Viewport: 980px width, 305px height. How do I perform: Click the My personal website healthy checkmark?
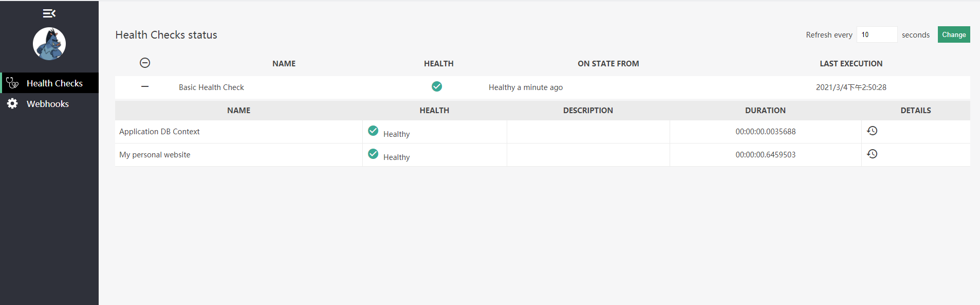tap(373, 154)
